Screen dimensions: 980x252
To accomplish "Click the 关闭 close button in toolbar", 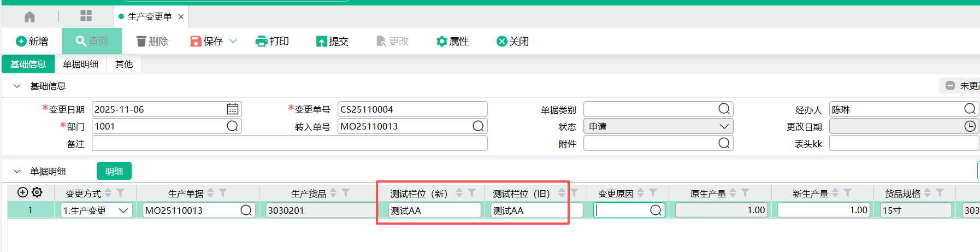I will point(512,42).
